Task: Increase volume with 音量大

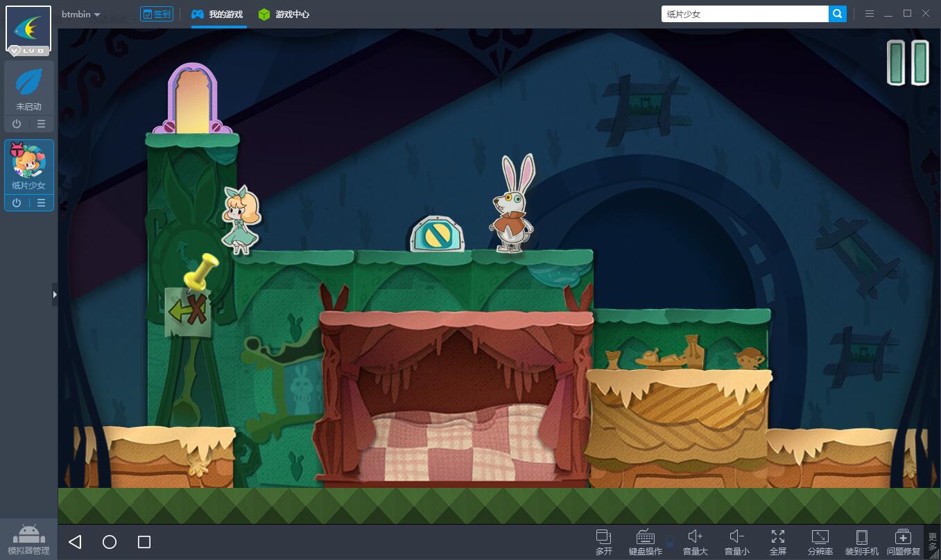Action: point(695,542)
